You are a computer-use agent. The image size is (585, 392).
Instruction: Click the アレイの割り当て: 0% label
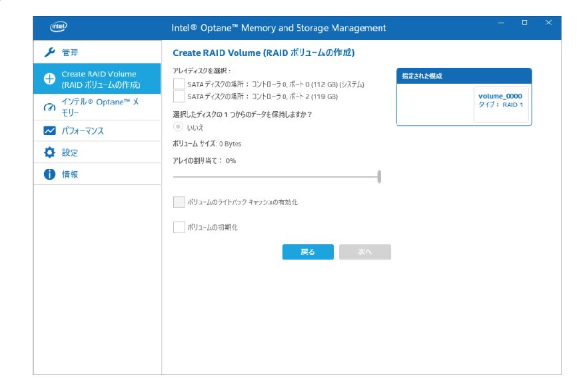(205, 160)
